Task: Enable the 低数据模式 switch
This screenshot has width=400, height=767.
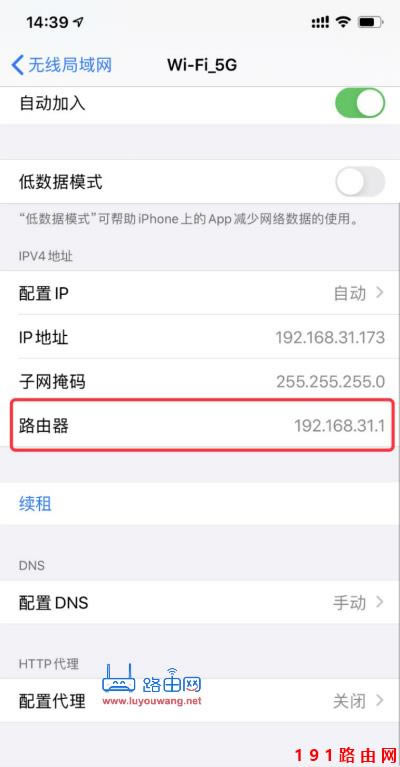Action: click(360, 182)
